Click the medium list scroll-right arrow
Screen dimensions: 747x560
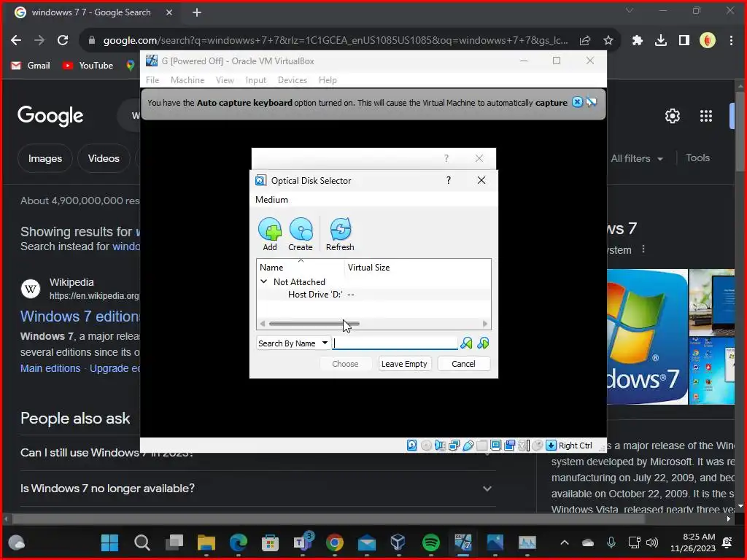coord(485,324)
